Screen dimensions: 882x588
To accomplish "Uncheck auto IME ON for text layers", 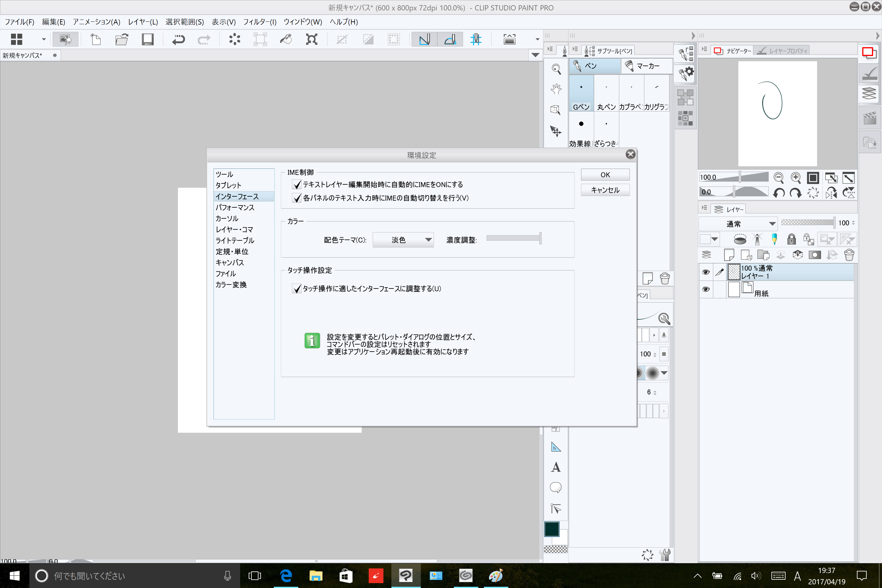I will pos(297,184).
